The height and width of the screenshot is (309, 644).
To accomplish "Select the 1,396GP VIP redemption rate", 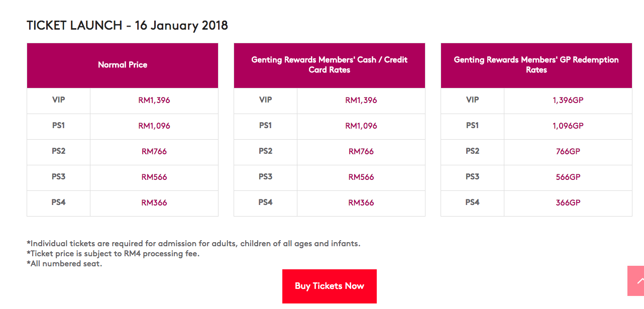I will (x=568, y=100).
